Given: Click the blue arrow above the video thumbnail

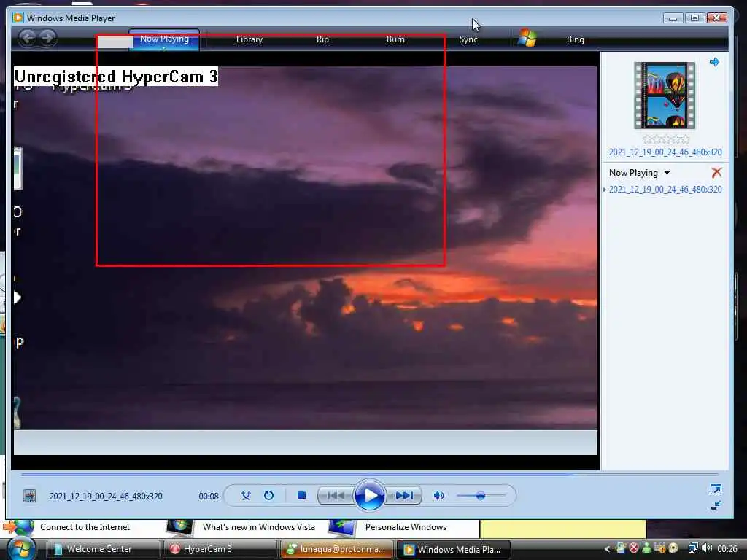Looking at the screenshot, I should pos(714,62).
